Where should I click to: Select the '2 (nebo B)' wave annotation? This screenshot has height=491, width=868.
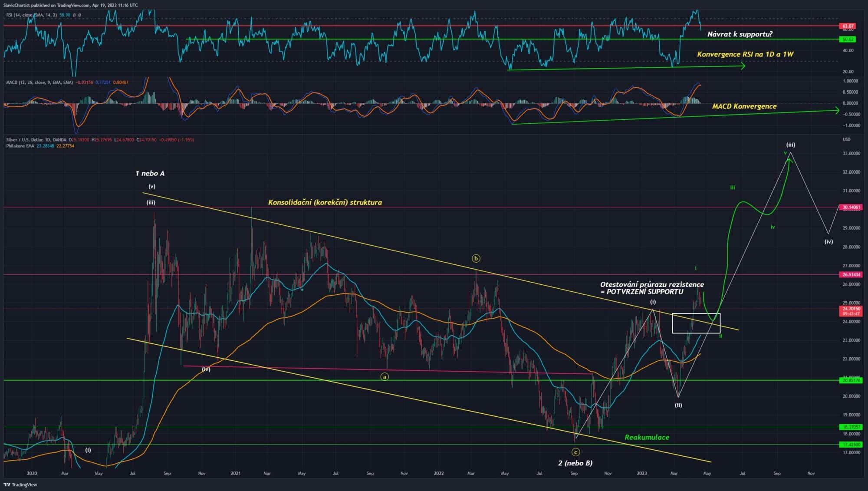point(575,463)
